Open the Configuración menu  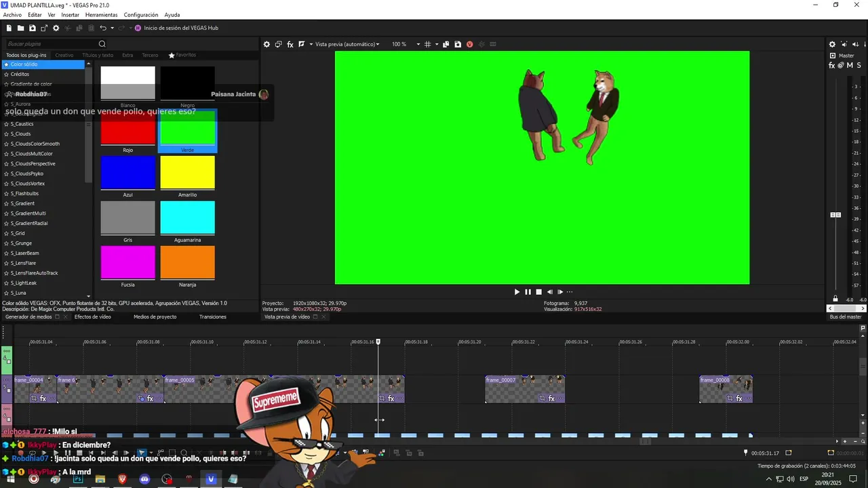pos(141,15)
